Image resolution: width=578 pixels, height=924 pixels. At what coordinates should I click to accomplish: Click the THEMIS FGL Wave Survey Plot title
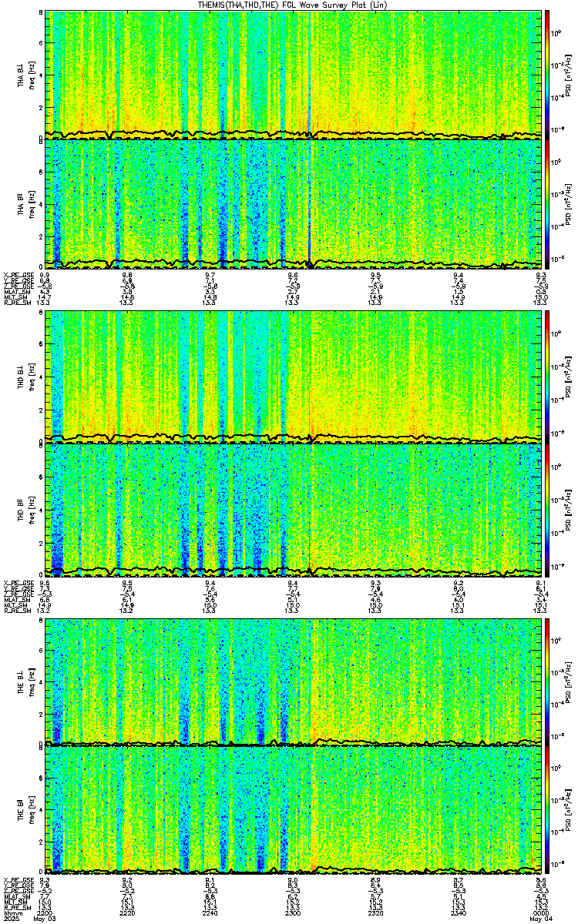tap(293, 5)
